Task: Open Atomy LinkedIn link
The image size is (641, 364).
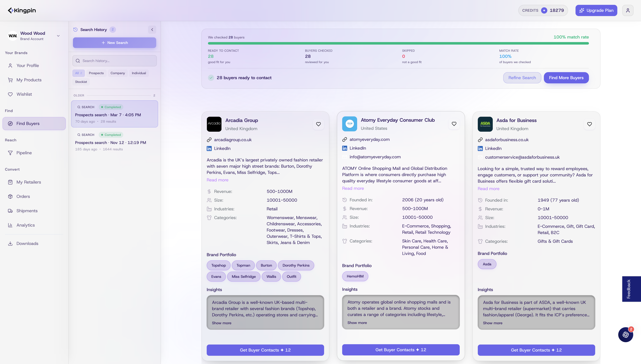Action: click(x=358, y=148)
